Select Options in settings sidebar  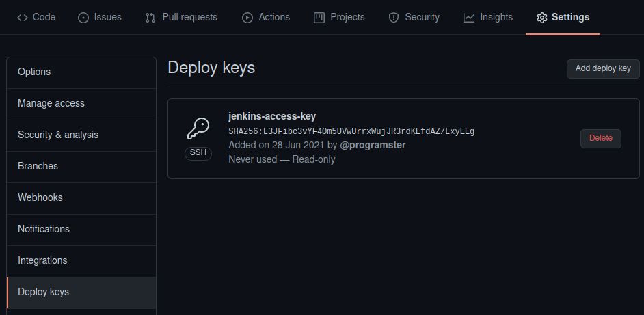tap(34, 72)
